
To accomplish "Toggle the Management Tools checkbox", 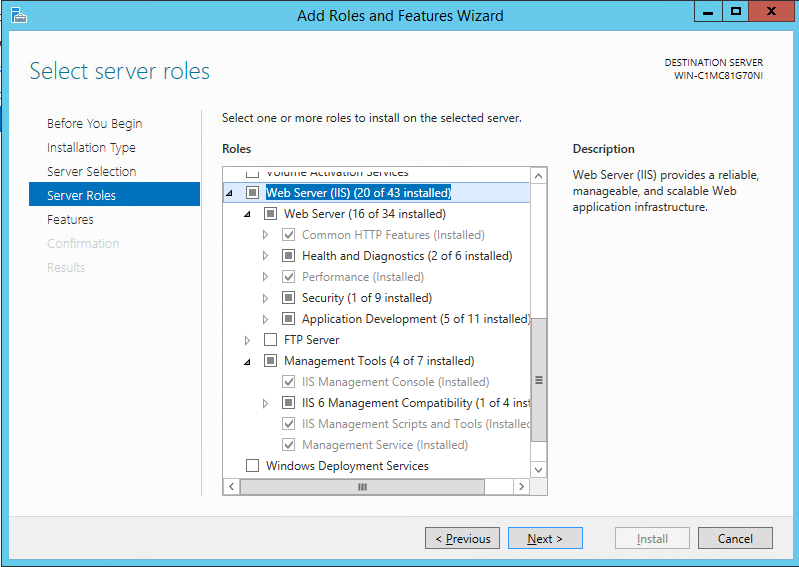I will tap(270, 361).
